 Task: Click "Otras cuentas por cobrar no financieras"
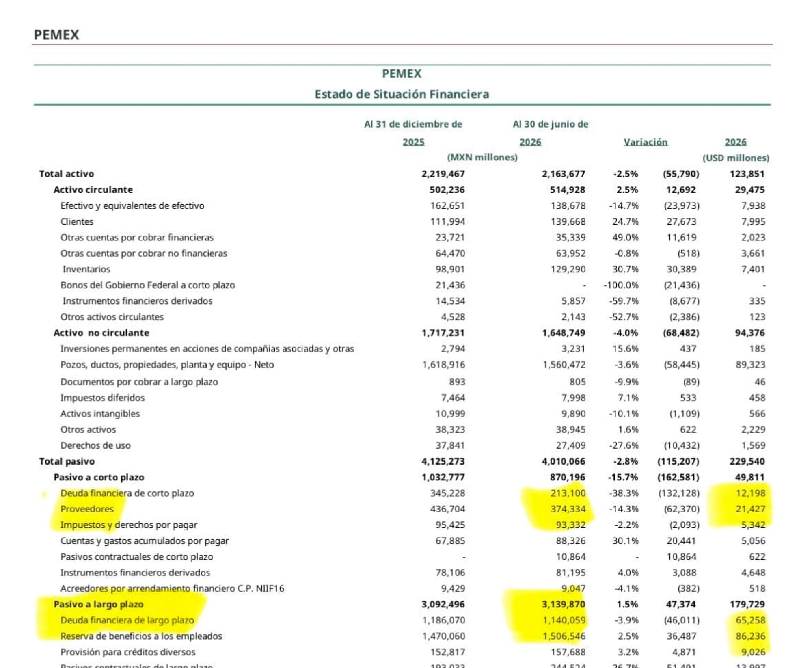click(x=144, y=253)
